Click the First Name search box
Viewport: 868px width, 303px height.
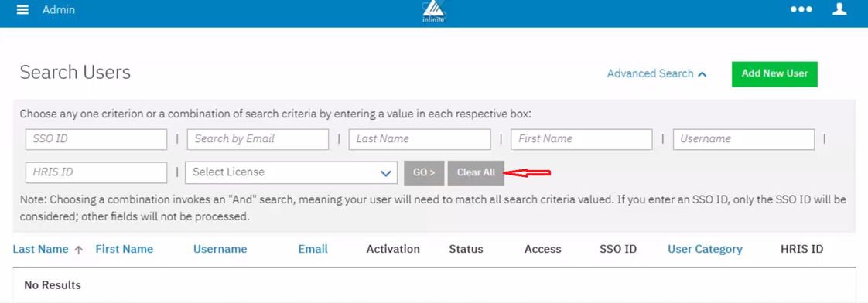581,139
